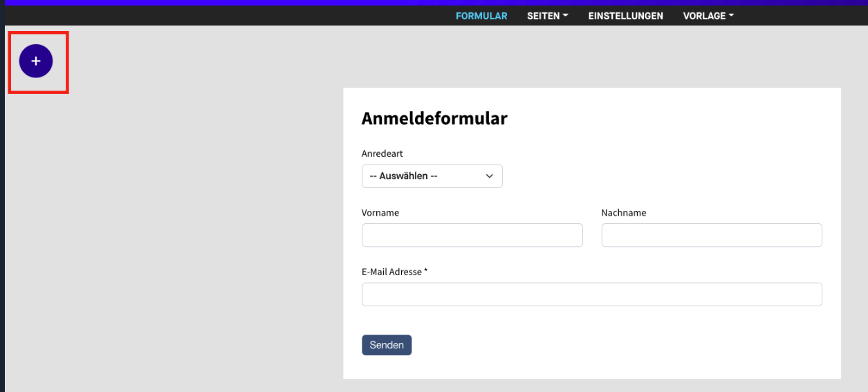
Task: Focus the Nachname text field
Action: [712, 235]
